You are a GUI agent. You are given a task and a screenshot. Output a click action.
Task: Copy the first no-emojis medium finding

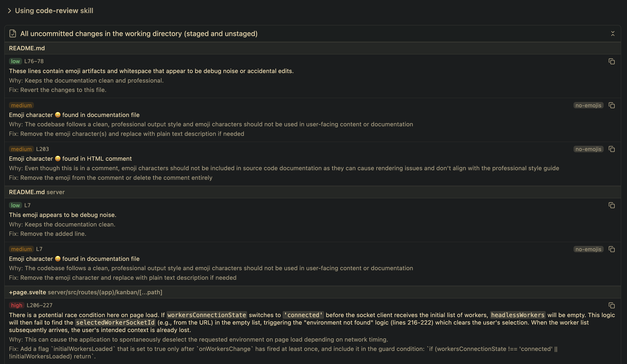point(611,105)
